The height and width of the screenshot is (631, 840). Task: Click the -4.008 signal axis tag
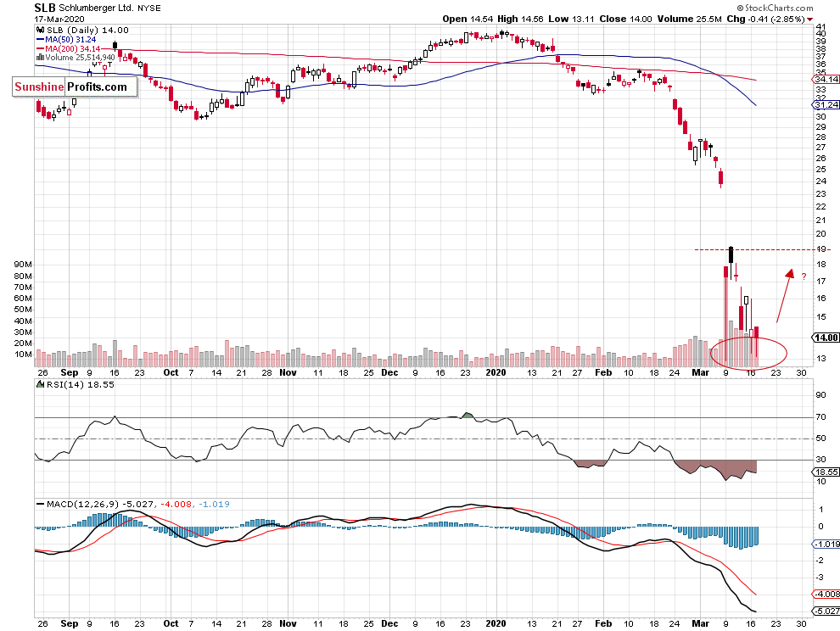tap(826, 594)
